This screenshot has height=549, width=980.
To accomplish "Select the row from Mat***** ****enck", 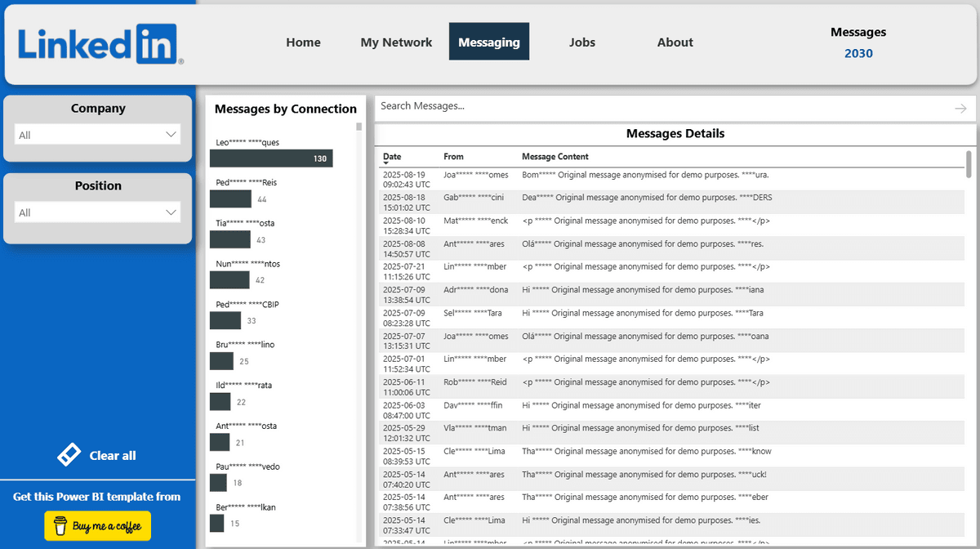I will point(673,225).
